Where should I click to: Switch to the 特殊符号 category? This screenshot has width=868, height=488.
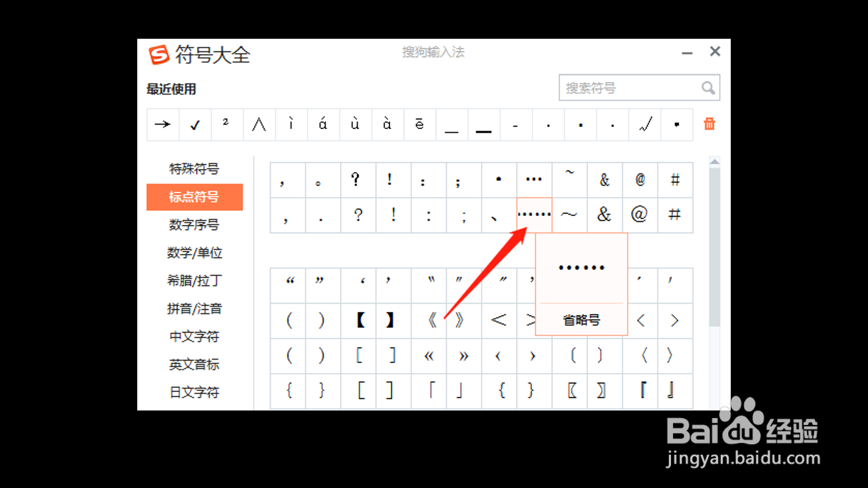click(x=194, y=169)
